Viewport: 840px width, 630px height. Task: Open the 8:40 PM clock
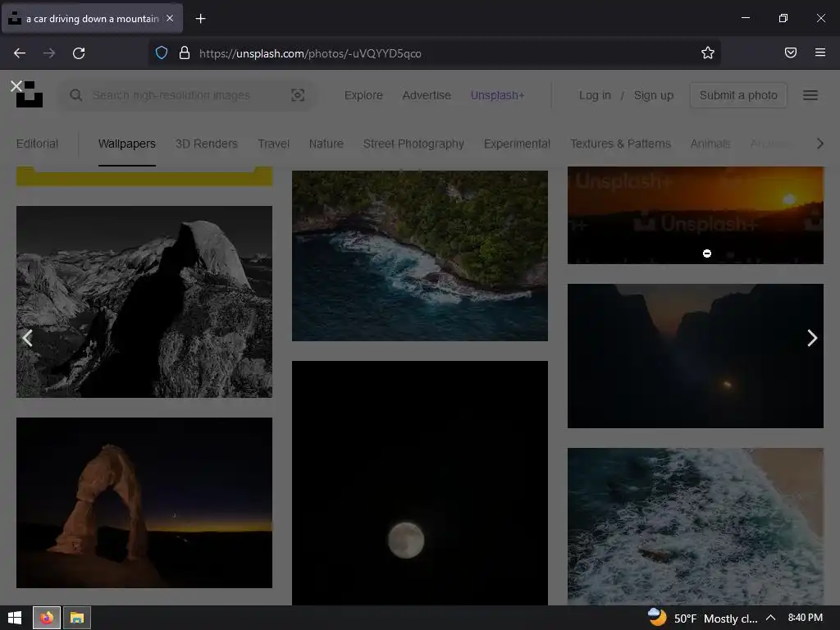pyautogui.click(x=806, y=619)
